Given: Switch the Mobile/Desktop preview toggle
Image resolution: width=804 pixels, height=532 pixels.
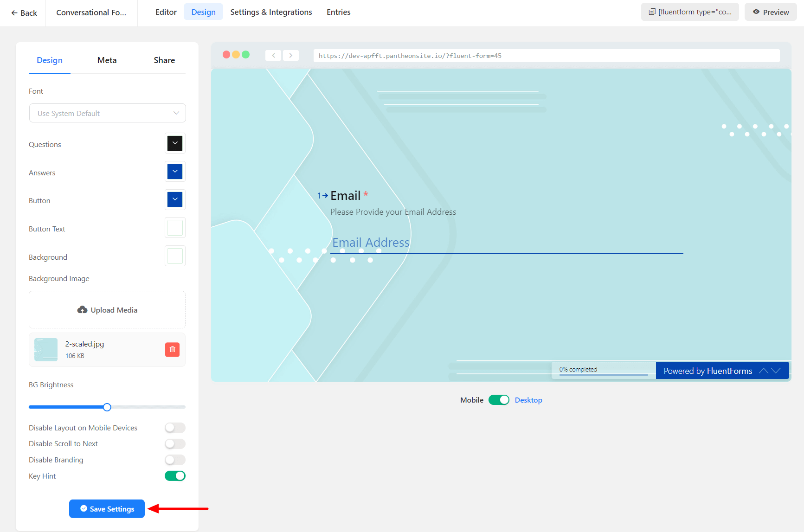Looking at the screenshot, I should [x=499, y=400].
